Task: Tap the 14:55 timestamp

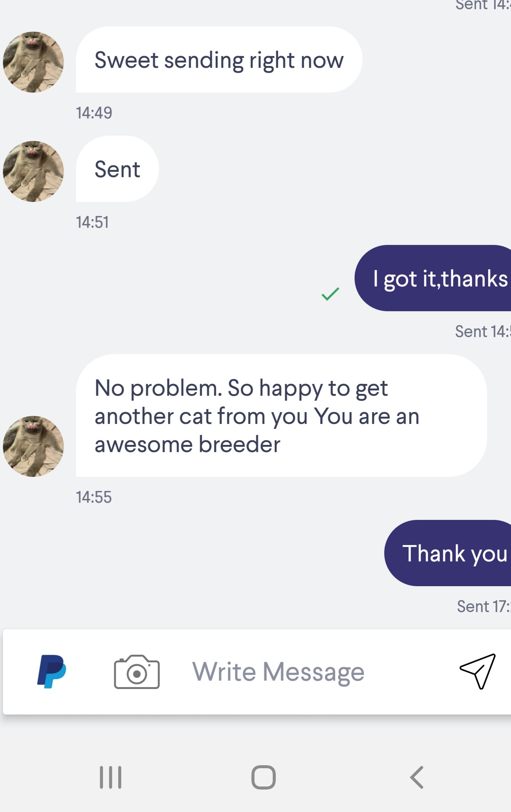Action: coord(94,497)
